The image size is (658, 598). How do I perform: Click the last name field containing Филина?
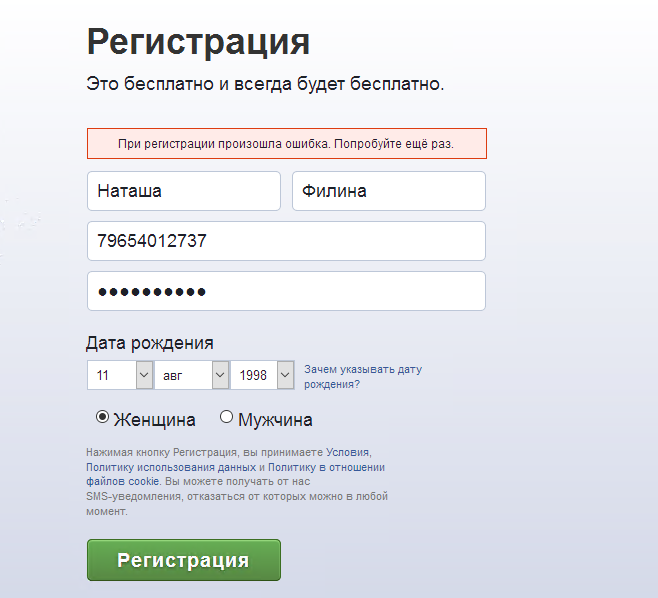388,191
